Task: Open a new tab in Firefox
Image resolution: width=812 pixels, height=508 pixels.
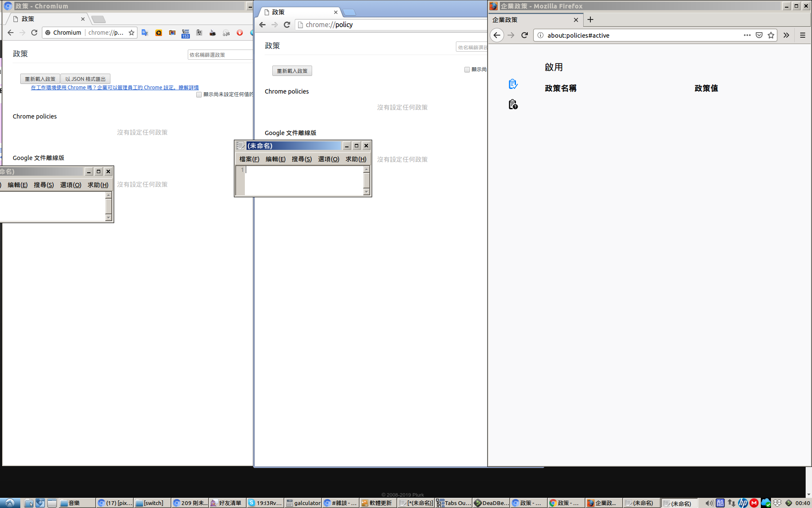Action: click(x=590, y=19)
